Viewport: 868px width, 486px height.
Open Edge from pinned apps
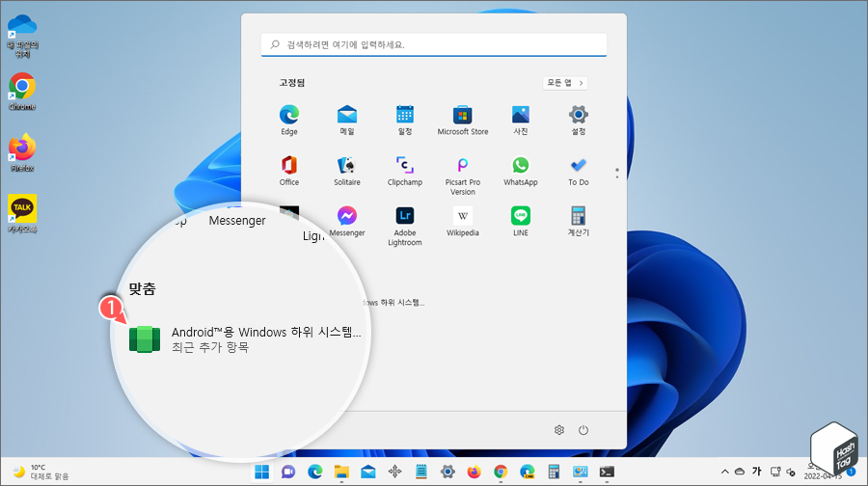click(289, 121)
